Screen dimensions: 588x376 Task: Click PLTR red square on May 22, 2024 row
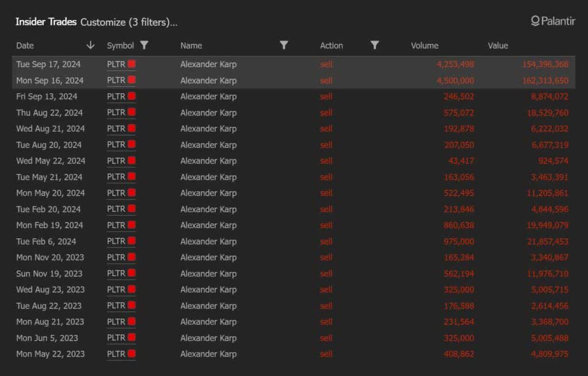click(131, 161)
